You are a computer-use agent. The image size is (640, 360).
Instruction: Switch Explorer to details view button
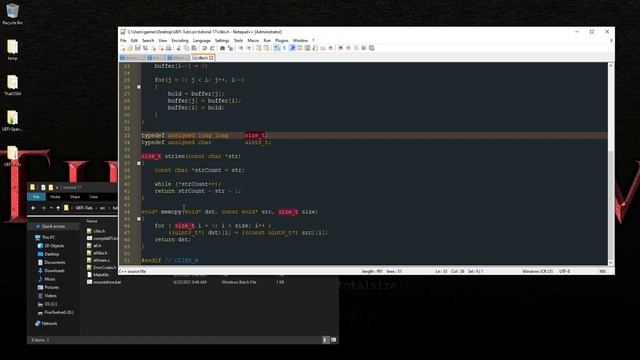(x=326, y=340)
